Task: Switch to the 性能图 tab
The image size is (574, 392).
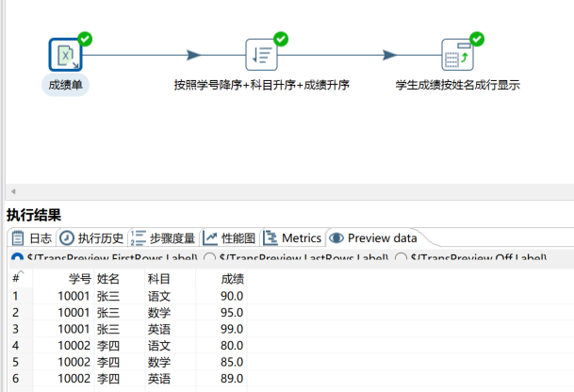Action: [x=229, y=238]
